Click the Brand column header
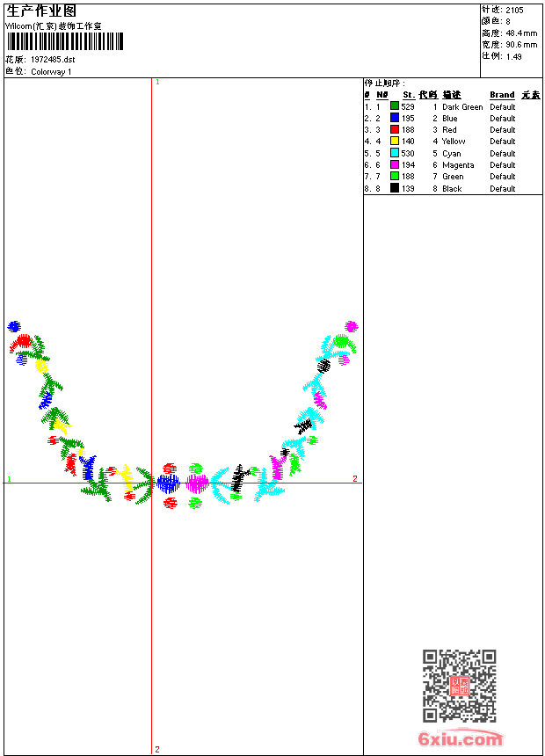This screenshot has height=756, width=545. pyautogui.click(x=502, y=95)
